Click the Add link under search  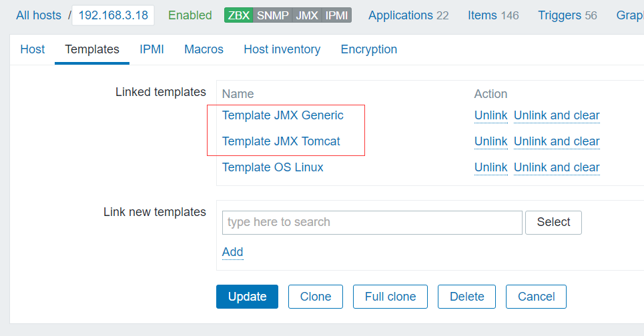[232, 252]
